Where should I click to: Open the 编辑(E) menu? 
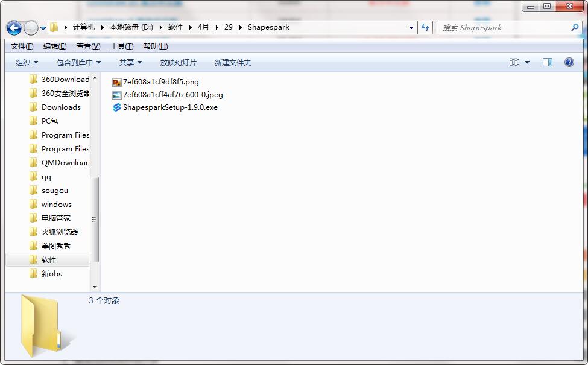pyautogui.click(x=55, y=46)
